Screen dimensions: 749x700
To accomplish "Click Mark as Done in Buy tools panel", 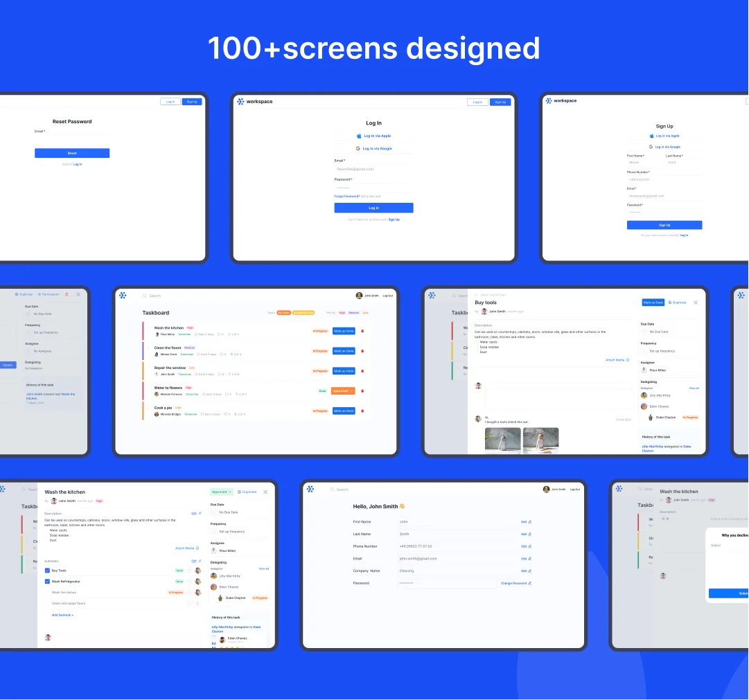I will [x=653, y=303].
